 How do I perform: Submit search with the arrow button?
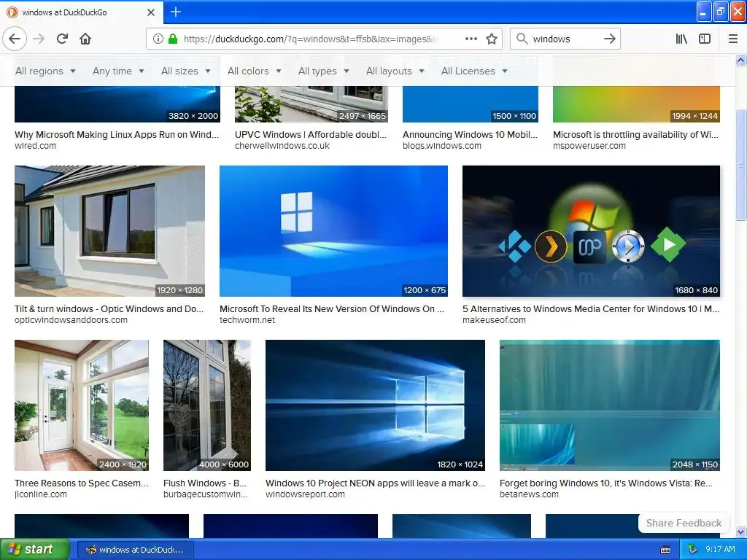coord(609,39)
